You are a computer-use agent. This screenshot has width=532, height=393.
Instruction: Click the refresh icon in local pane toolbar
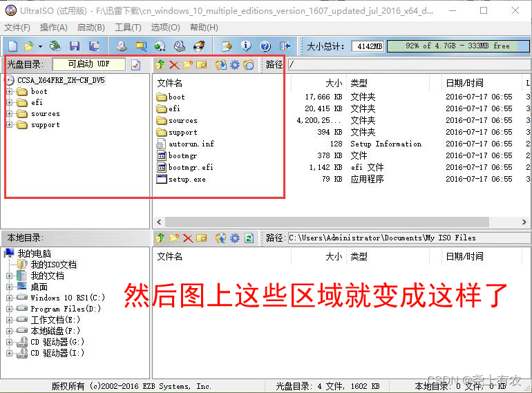[249, 238]
